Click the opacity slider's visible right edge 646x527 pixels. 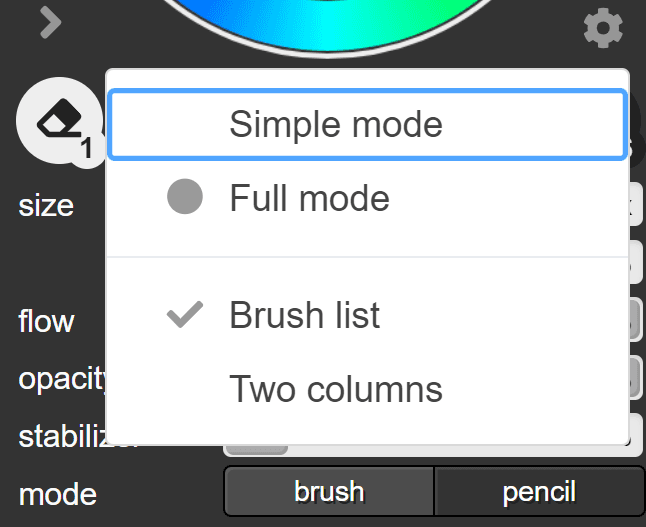click(634, 379)
